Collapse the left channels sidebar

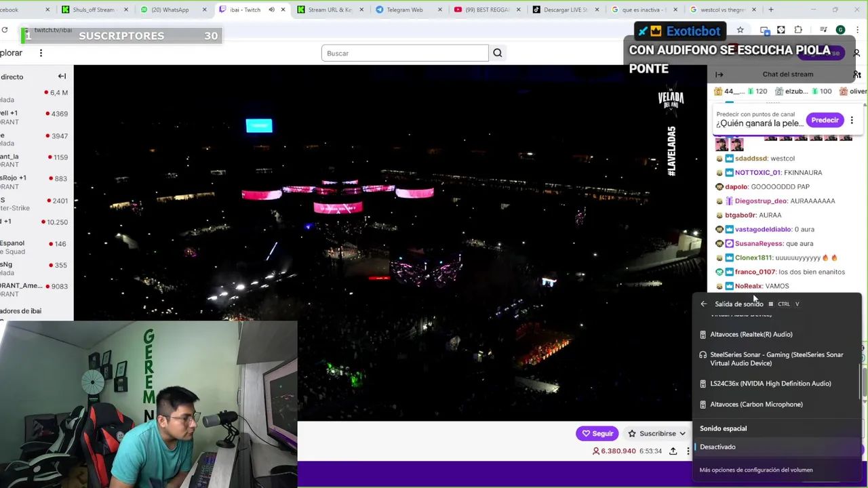(x=62, y=77)
